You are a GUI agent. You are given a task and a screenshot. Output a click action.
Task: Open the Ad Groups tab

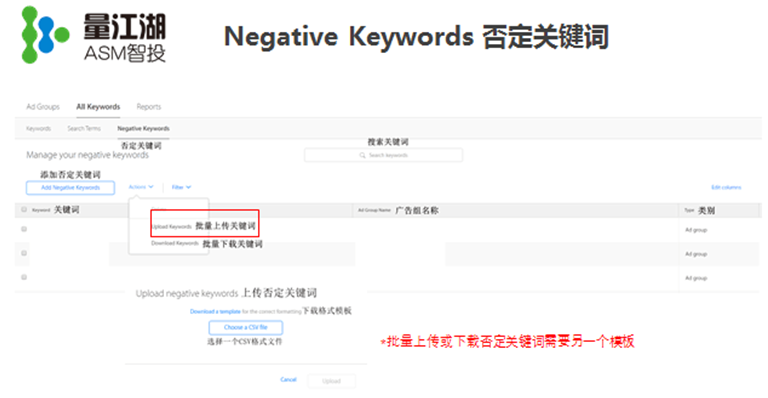tap(43, 107)
